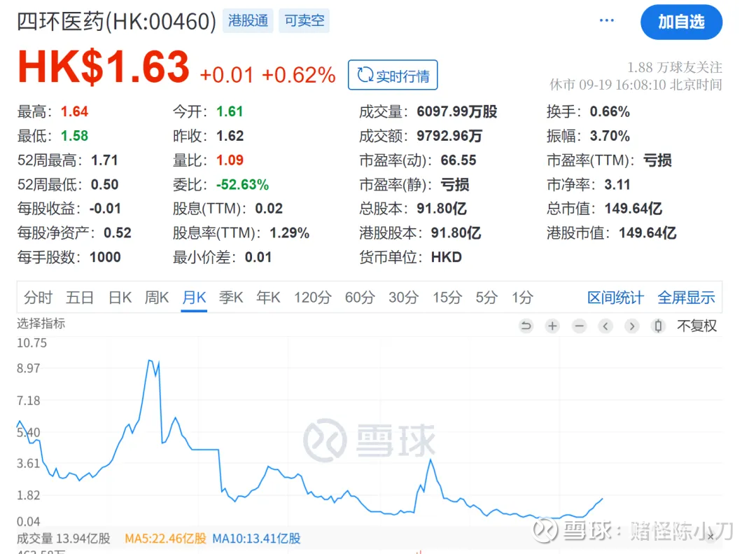Click the 可卖空 tag
This screenshot has height=554, width=756.
tap(304, 20)
